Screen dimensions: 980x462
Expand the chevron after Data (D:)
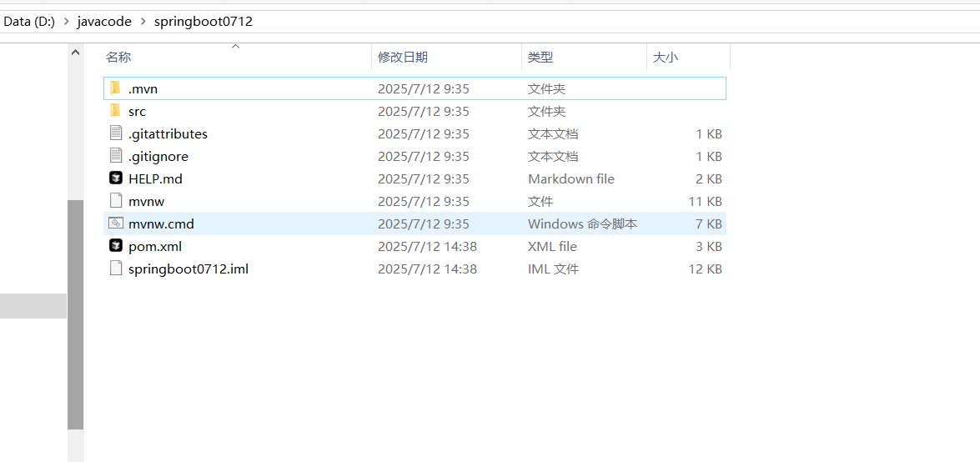tap(66, 22)
